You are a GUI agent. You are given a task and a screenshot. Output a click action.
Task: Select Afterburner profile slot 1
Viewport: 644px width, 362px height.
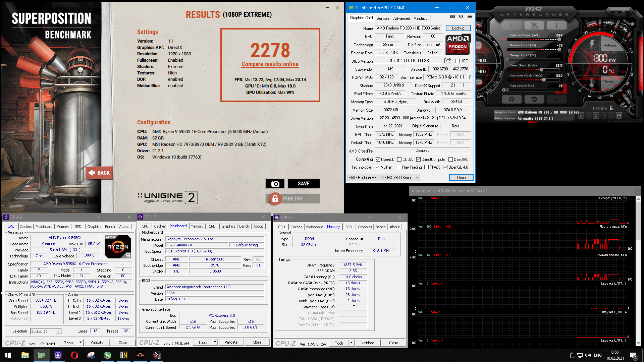click(581, 115)
